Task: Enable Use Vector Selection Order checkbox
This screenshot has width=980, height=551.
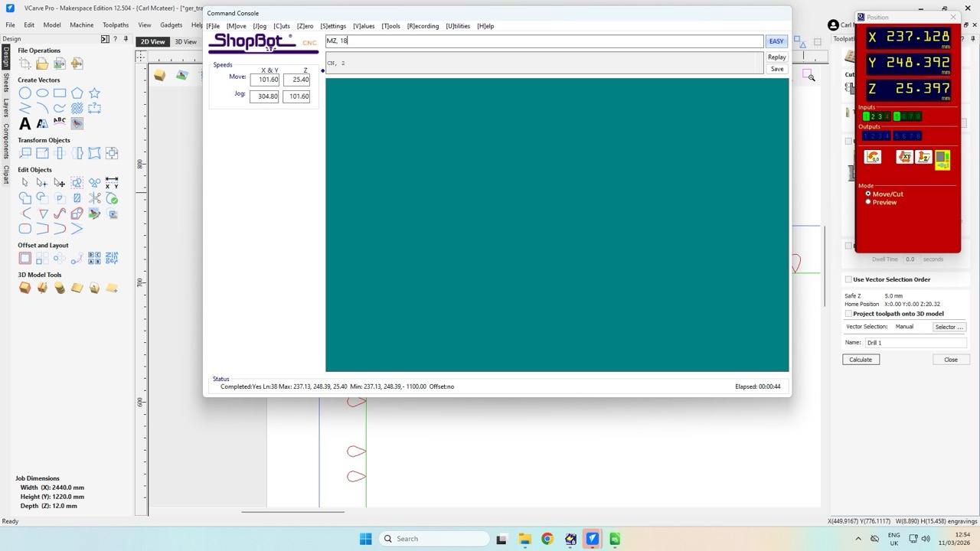Action: [848, 279]
